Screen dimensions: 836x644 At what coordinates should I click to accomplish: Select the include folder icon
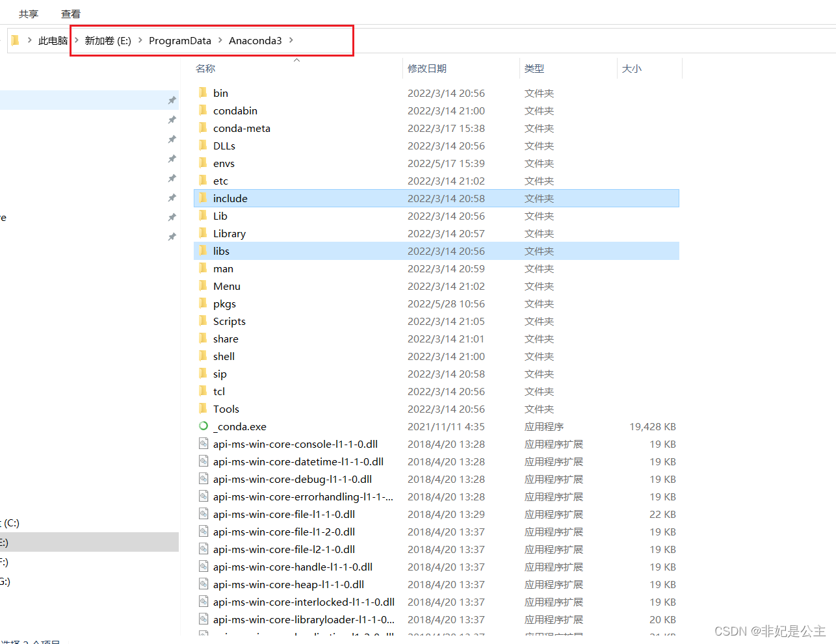pyautogui.click(x=203, y=198)
